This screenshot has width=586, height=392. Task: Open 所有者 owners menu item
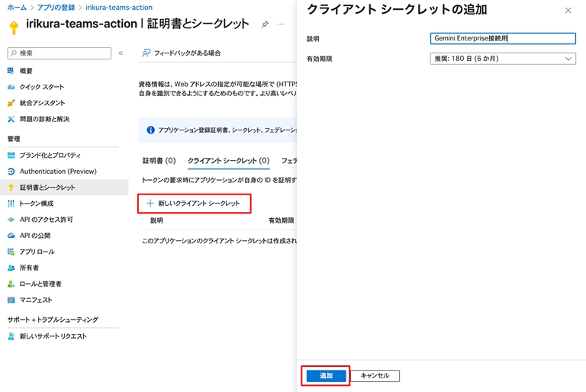(29, 268)
